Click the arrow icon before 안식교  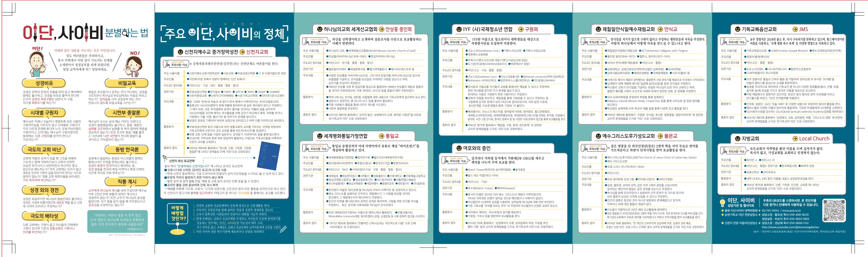click(660, 29)
